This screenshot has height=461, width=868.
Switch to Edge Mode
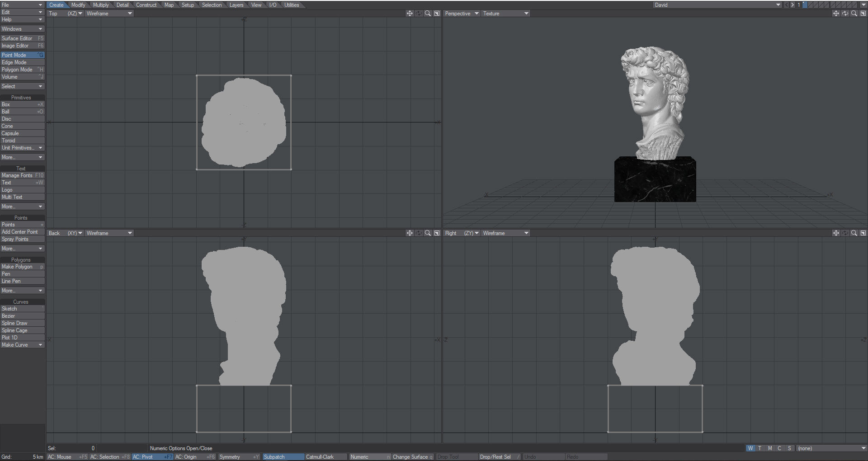point(22,62)
